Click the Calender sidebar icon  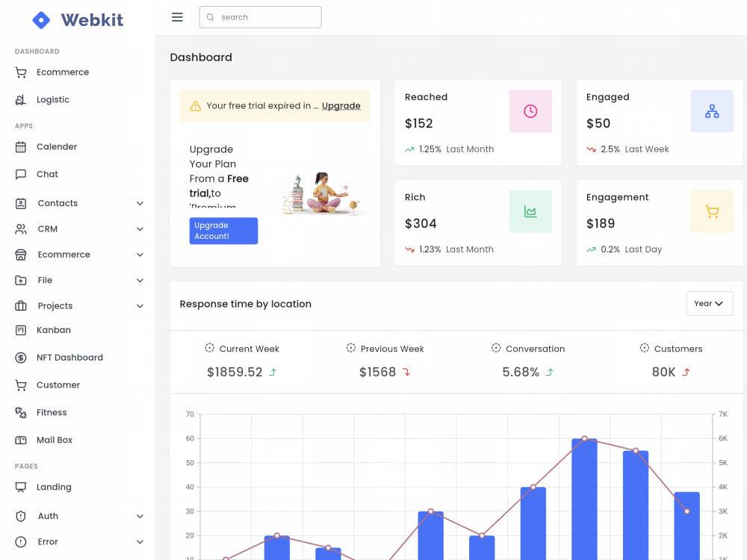[x=20, y=146]
